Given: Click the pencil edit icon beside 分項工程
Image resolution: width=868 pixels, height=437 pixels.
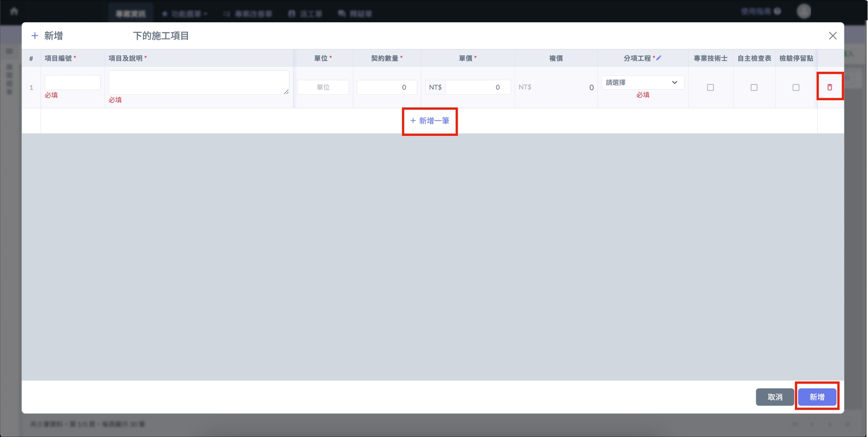Looking at the screenshot, I should pyautogui.click(x=659, y=58).
